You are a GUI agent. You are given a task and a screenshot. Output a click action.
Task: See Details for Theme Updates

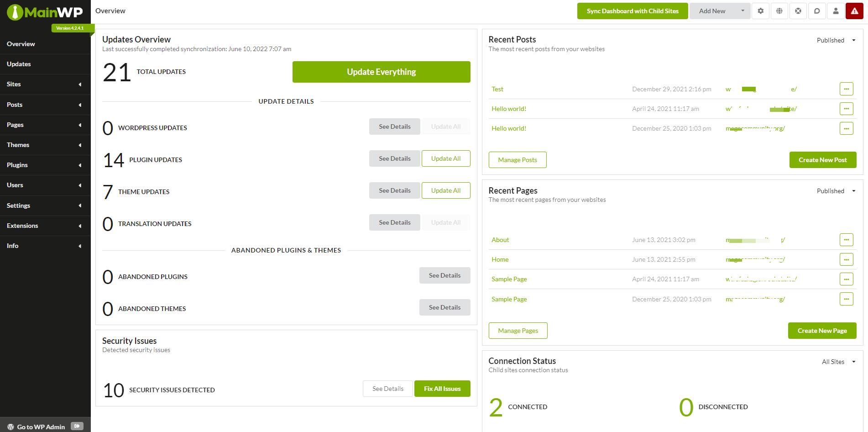click(394, 190)
